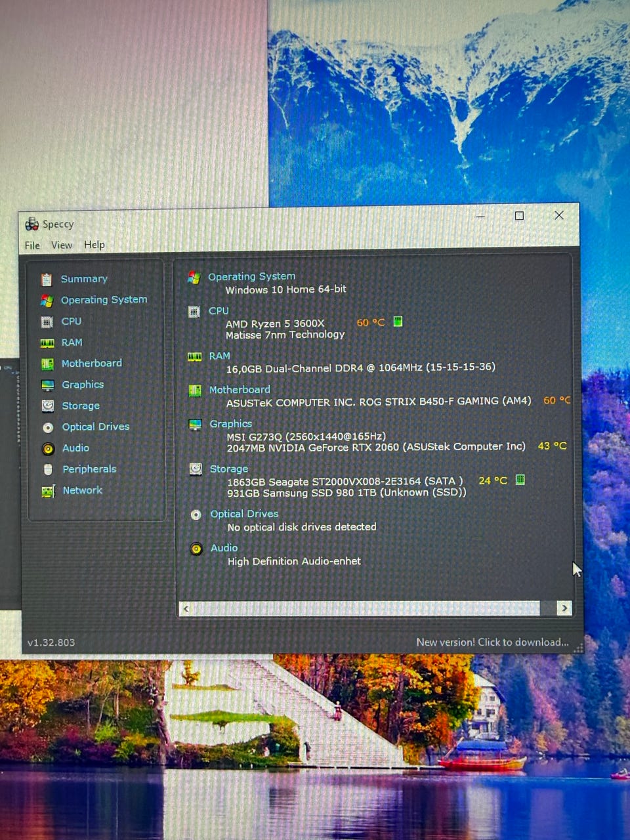Select the Summary clipboard icon in sidebar
This screenshot has height=840, width=630.
pos(46,280)
